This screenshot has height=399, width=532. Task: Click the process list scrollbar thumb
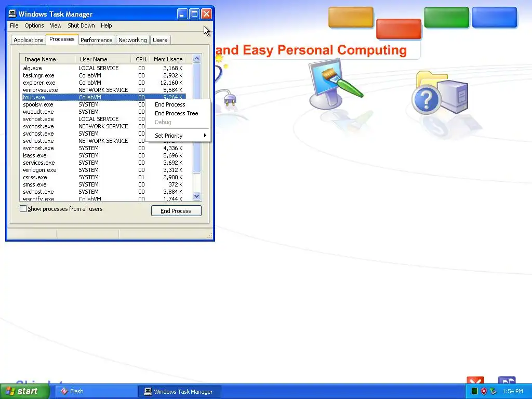196,119
